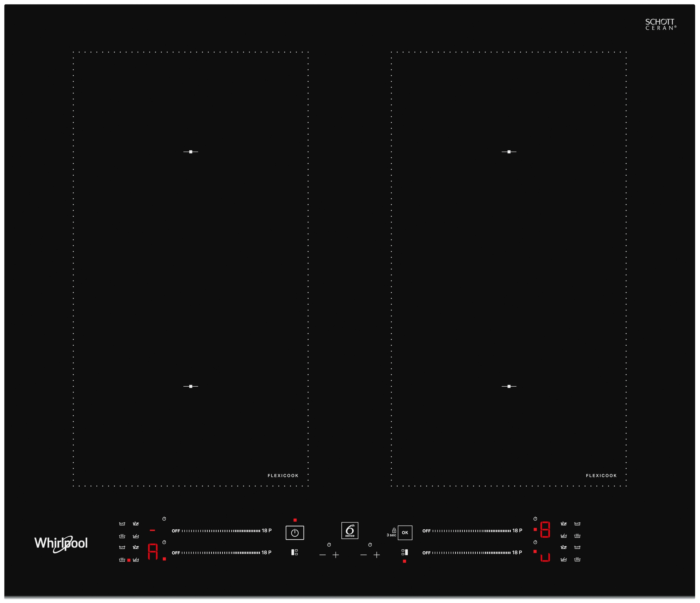Viewport: 700px width, 603px height.
Task: Select the timer clock icon above the red 'A' display
Action: pyautogui.click(x=164, y=542)
